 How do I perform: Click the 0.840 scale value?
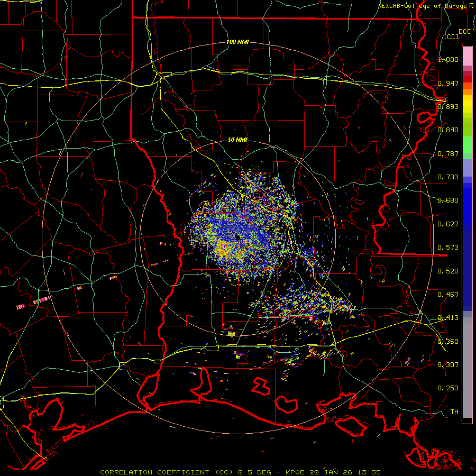pyautogui.click(x=448, y=130)
